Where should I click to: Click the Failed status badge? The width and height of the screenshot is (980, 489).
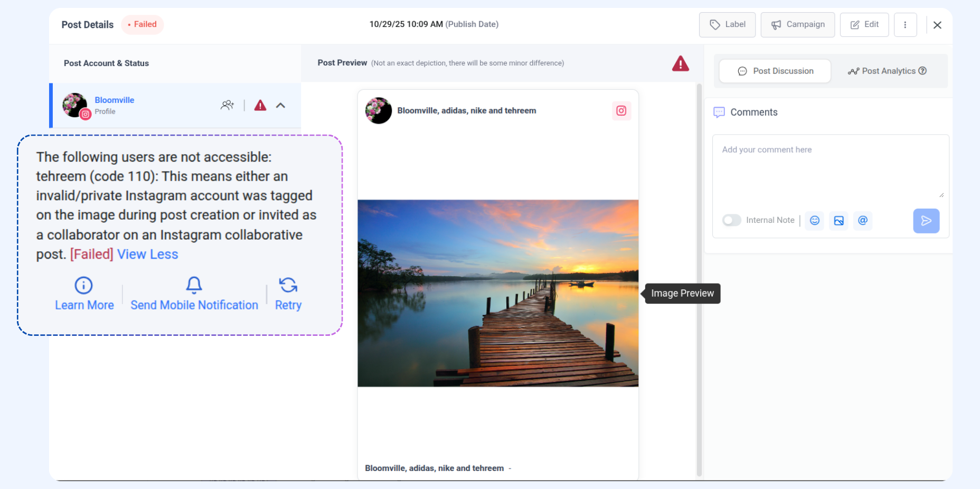[143, 24]
